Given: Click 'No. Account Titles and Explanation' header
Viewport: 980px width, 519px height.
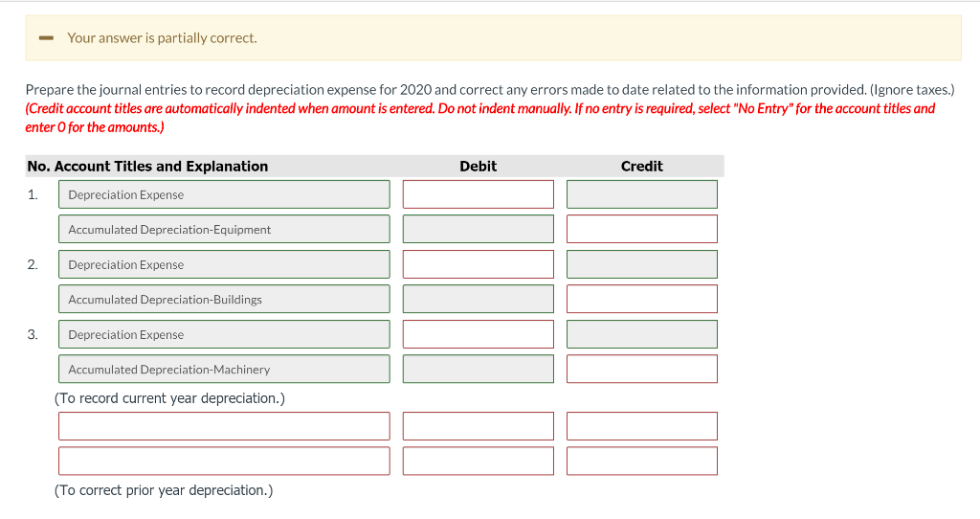Looking at the screenshot, I should (x=147, y=167).
